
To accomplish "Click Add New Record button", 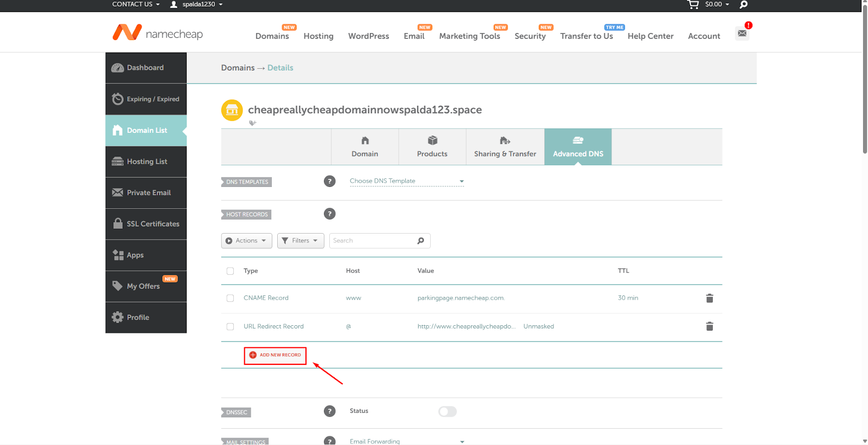I will [x=275, y=356].
